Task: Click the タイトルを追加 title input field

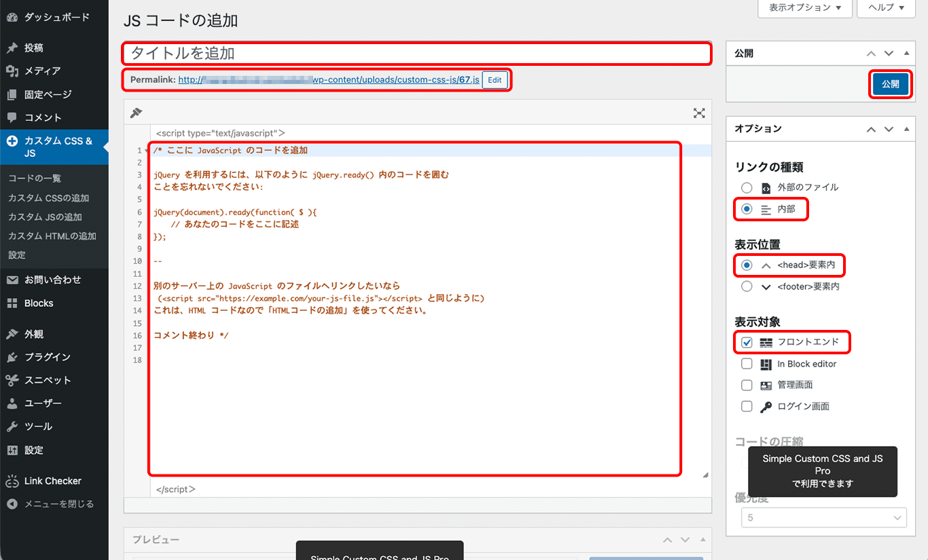Action: (416, 53)
